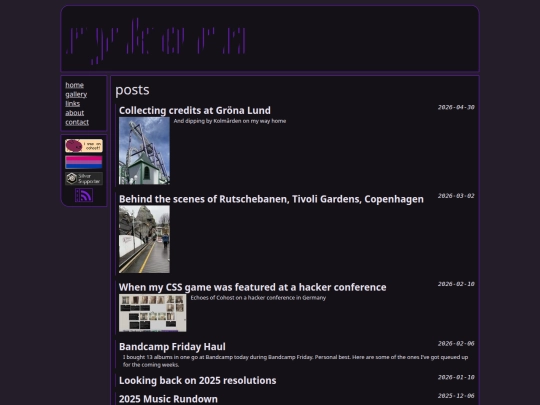Click the 'posts' page heading

point(132,90)
